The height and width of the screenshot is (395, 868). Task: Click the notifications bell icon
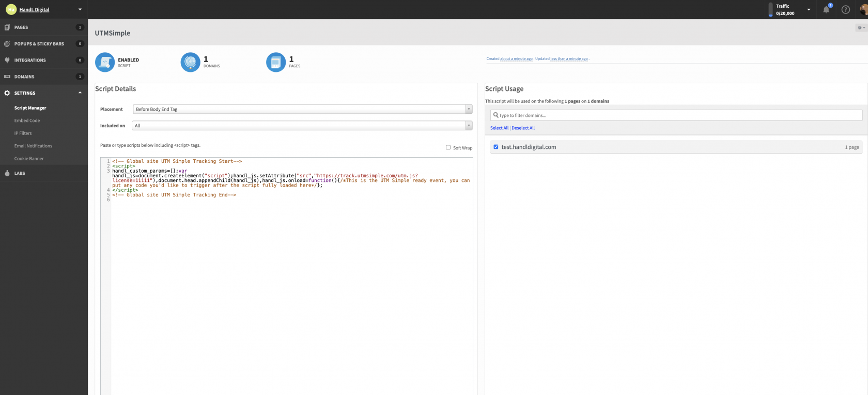(826, 9)
